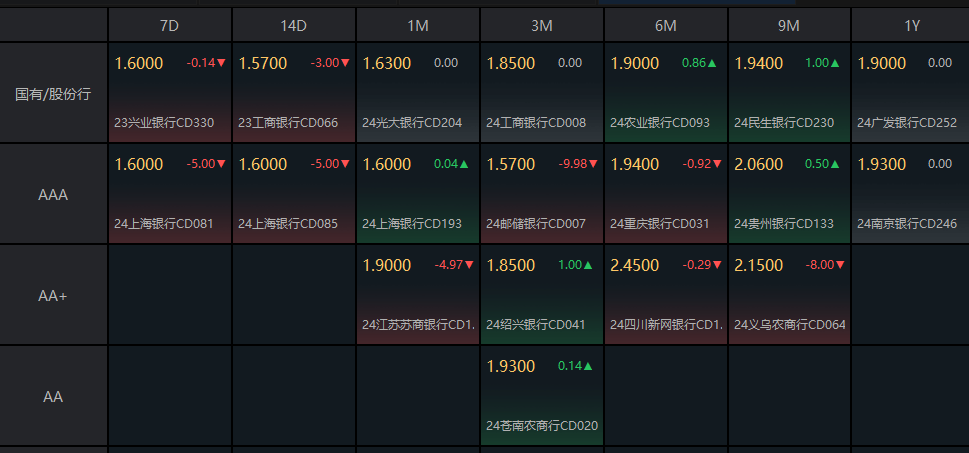This screenshot has width=969, height=453.
Task: Click the red down arrow beside -4.97
Action: [x=468, y=266]
